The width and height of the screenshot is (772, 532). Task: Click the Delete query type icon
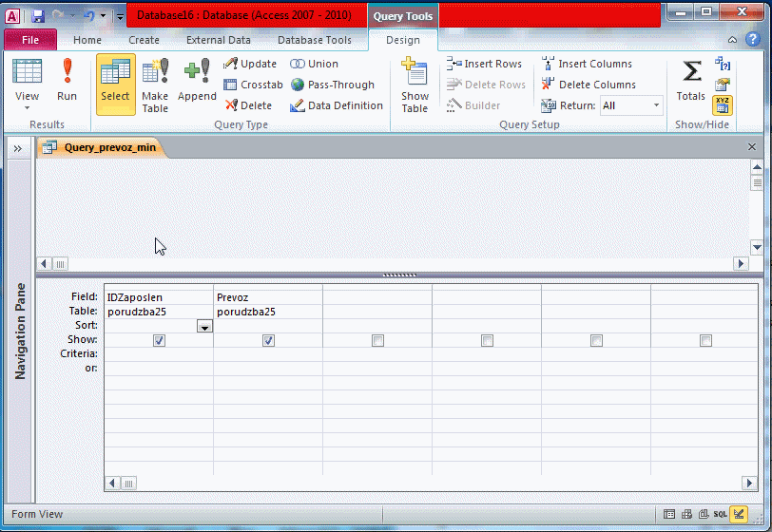[249, 105]
